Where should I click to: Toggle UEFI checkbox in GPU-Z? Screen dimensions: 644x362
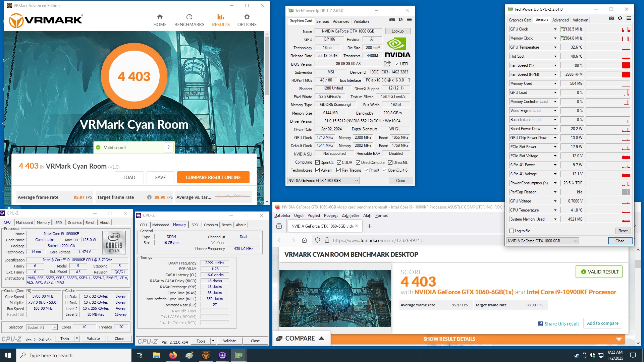click(x=397, y=64)
